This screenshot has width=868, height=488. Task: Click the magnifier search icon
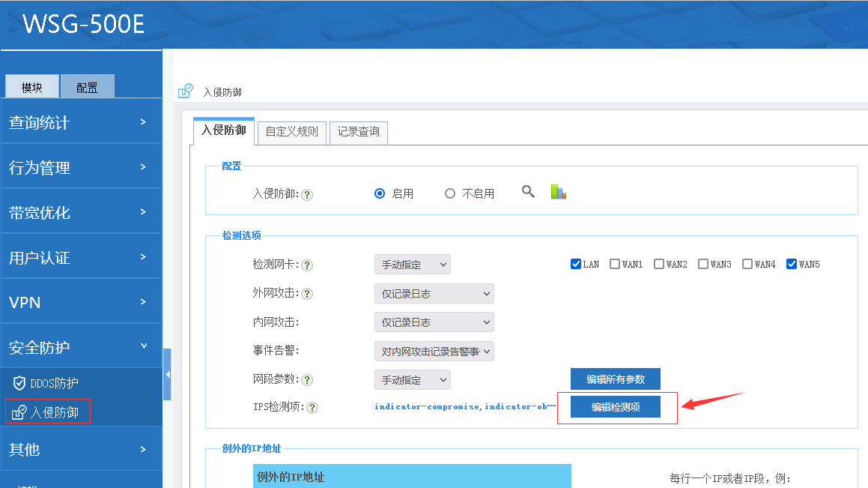tap(528, 192)
